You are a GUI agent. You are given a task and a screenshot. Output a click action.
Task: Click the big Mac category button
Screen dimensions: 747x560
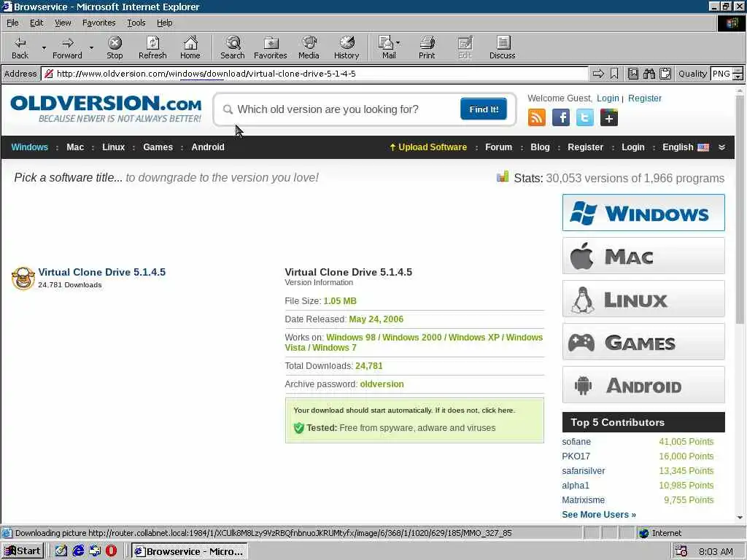tap(643, 256)
